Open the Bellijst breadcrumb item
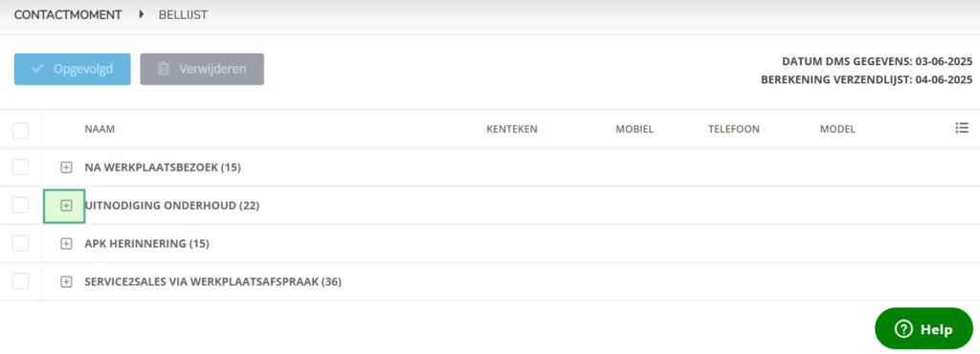Image resolution: width=980 pixels, height=354 pixels. pos(183,15)
